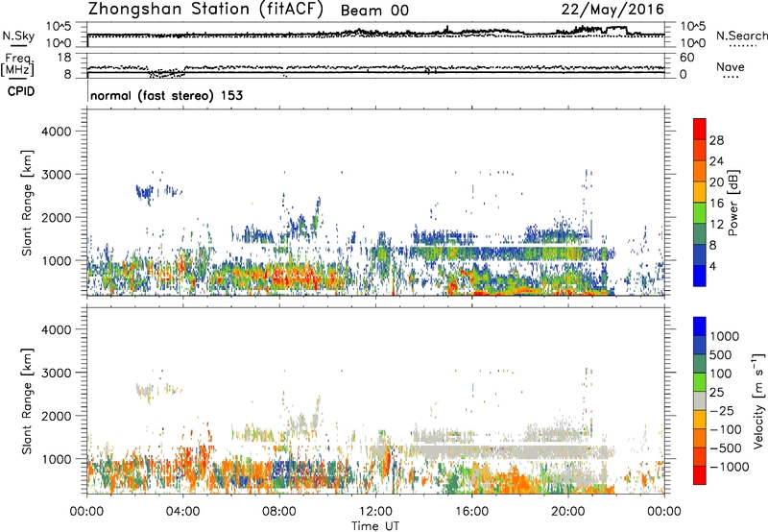
Task: Click the 4 label on Power scale
Action: (x=712, y=266)
